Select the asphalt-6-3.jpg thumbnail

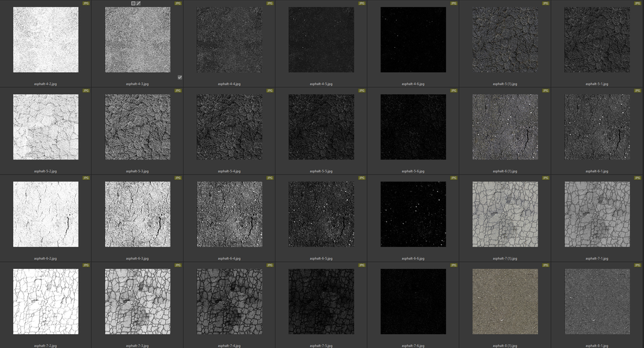[138, 214]
